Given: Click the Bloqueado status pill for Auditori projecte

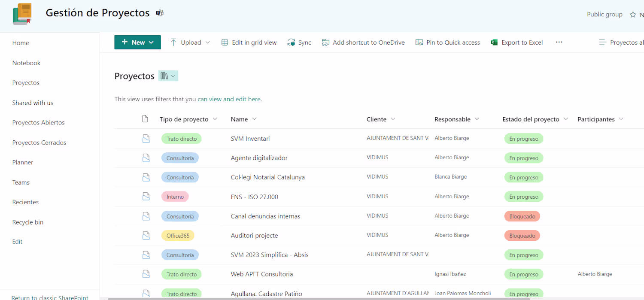Looking at the screenshot, I should coord(522,236).
